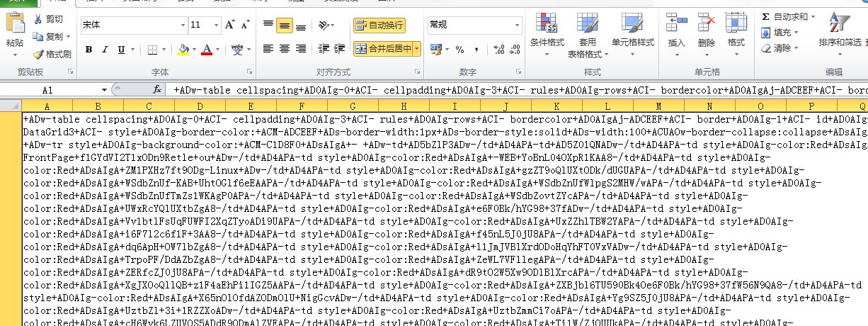Decrease font size with the small A

point(245,25)
